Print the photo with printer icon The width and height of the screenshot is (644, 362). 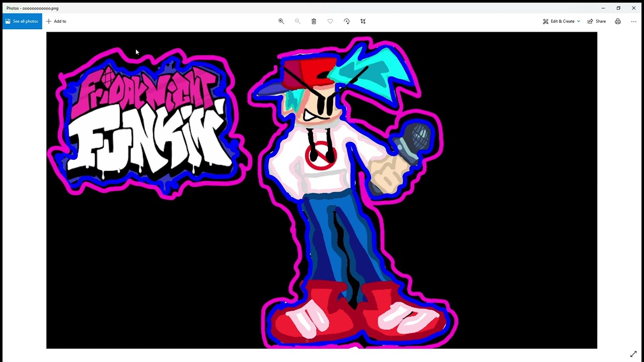(618, 21)
